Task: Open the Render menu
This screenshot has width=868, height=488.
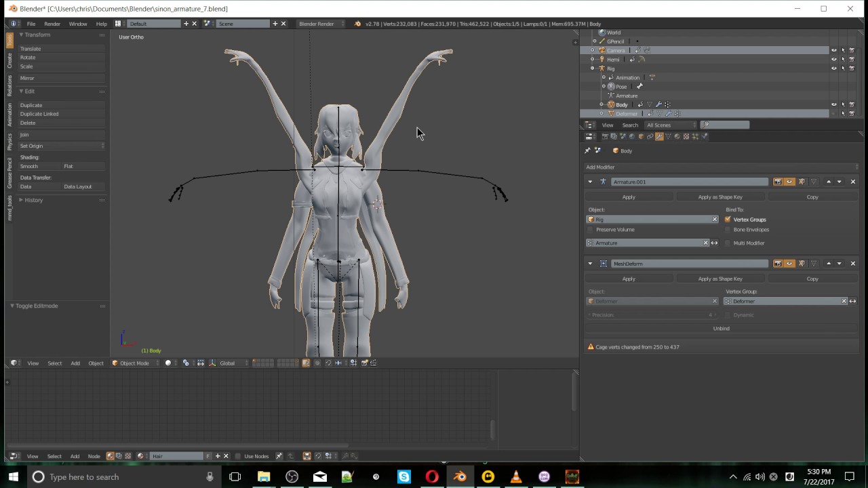Action: [52, 24]
